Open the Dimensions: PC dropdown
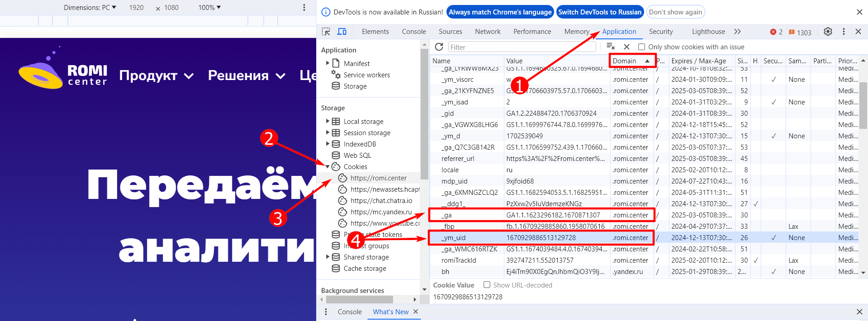Screen dimensions: 868x321 tap(90, 8)
